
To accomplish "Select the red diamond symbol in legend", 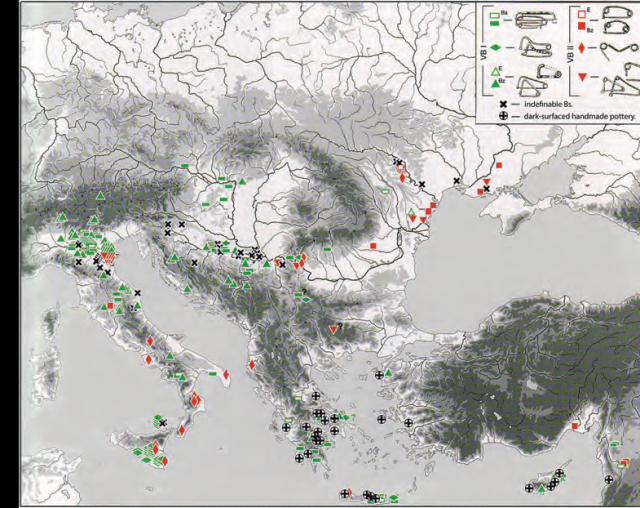I will (x=581, y=47).
